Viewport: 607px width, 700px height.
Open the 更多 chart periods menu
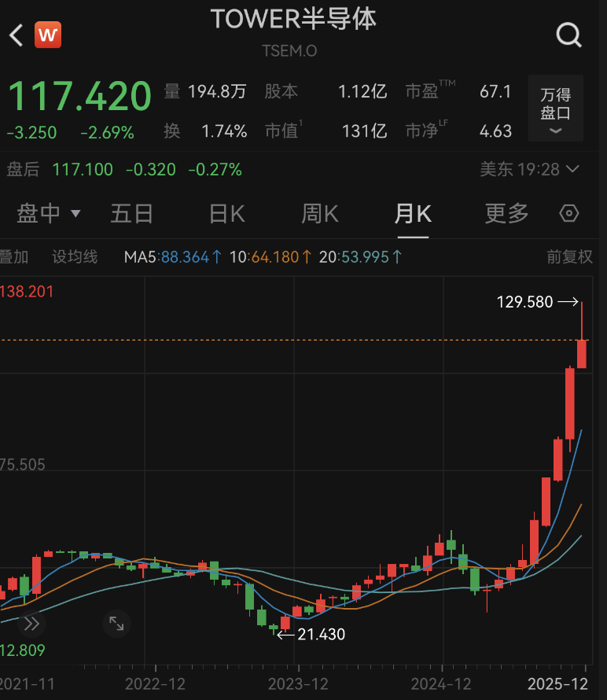coord(506,213)
